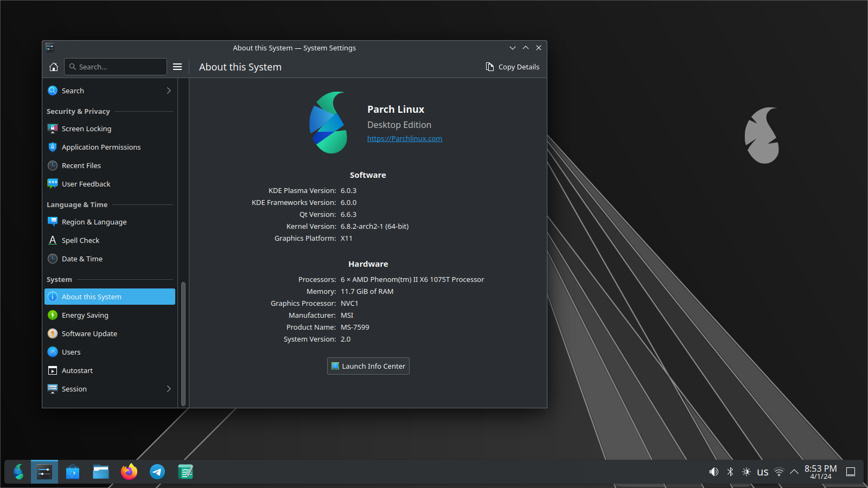Image resolution: width=868 pixels, height=488 pixels.
Task: Click the Autostart icon
Action: (x=53, y=370)
